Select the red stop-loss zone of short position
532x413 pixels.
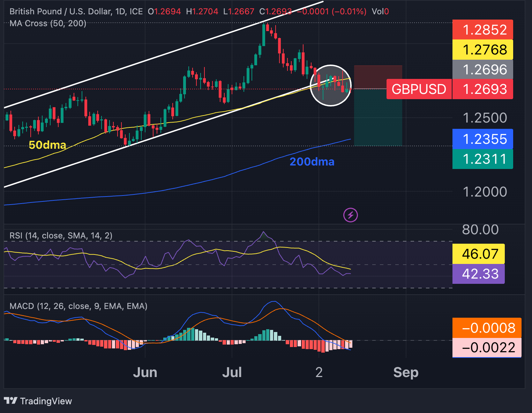coord(378,77)
